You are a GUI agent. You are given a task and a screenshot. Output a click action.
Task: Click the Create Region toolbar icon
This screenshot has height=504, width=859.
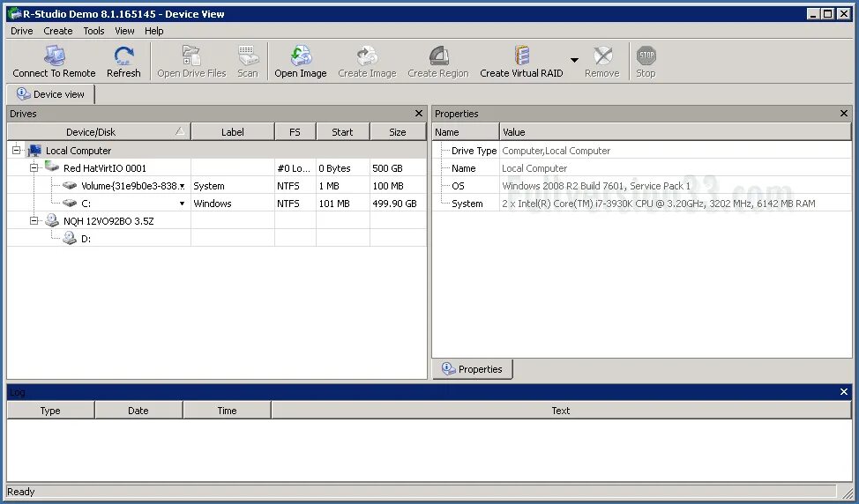tap(438, 56)
